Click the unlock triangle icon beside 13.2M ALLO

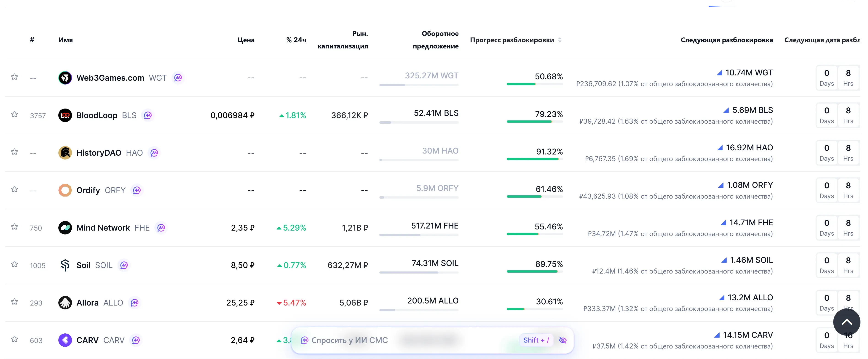coord(722,297)
